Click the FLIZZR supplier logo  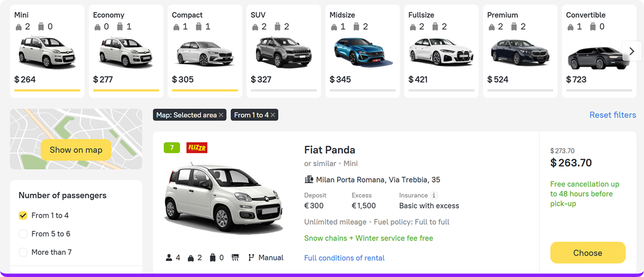197,148
